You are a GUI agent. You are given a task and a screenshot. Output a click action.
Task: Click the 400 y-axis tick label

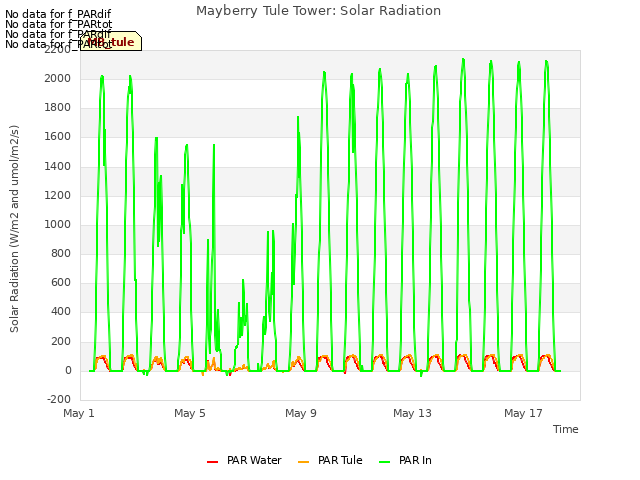click(61, 312)
